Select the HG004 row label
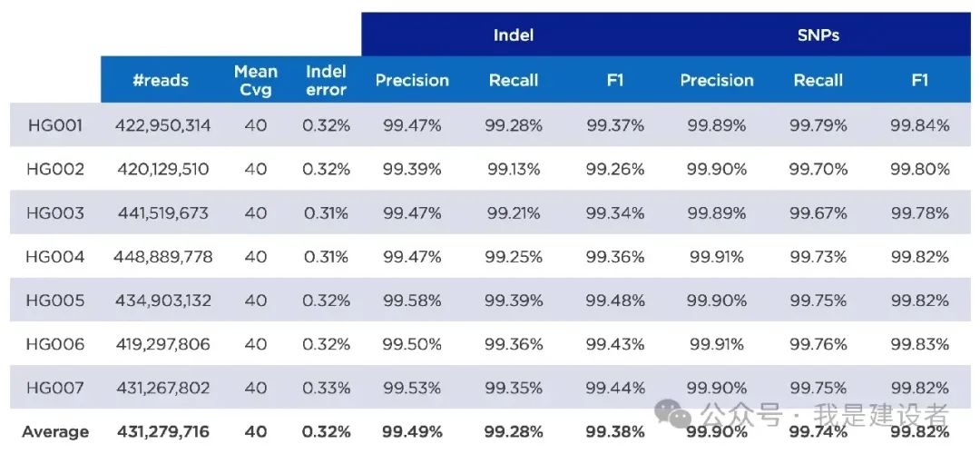 tap(54, 256)
